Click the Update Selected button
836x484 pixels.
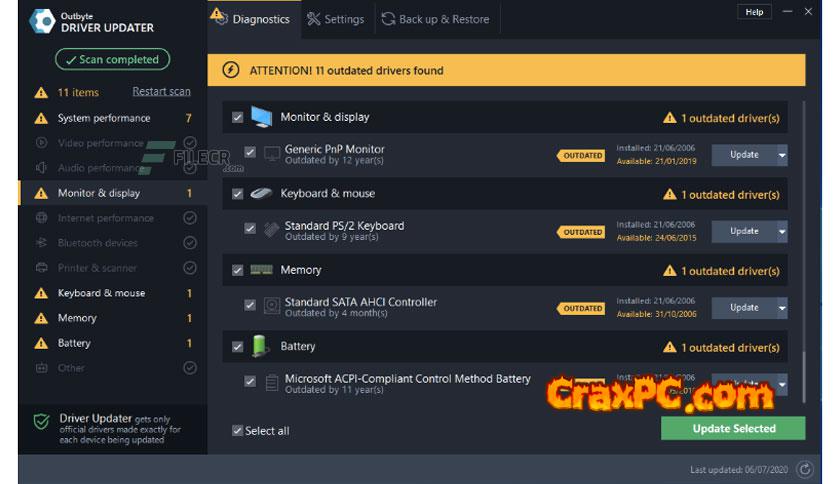click(x=733, y=428)
